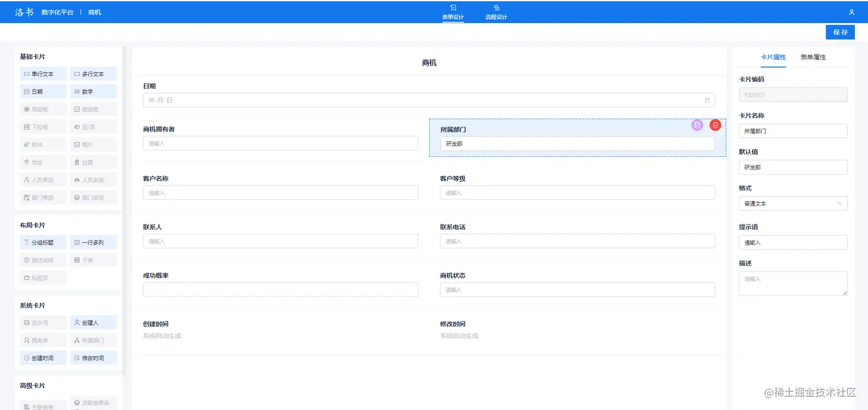Focus the 商机状态 input
The width and height of the screenshot is (868, 410).
click(x=578, y=289)
